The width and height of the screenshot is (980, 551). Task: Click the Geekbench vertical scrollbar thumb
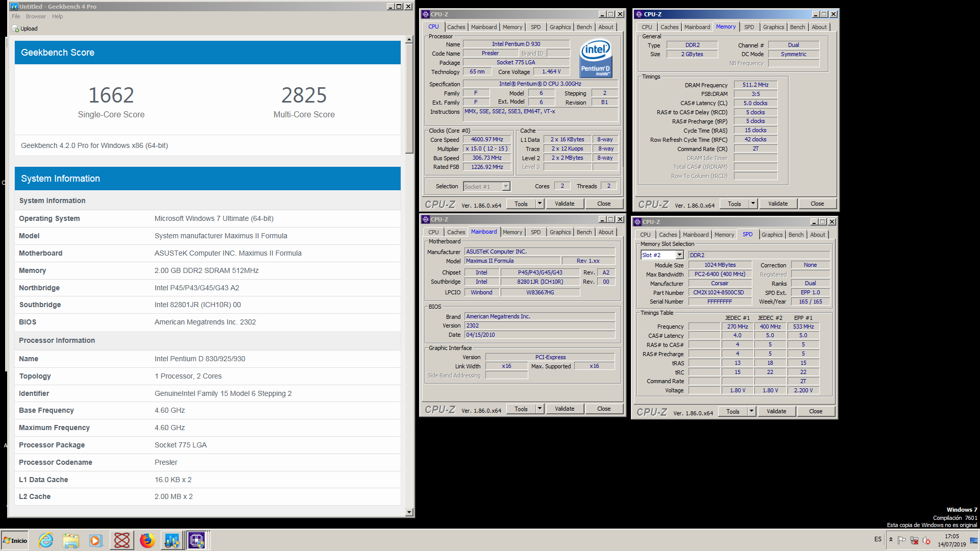point(409,98)
